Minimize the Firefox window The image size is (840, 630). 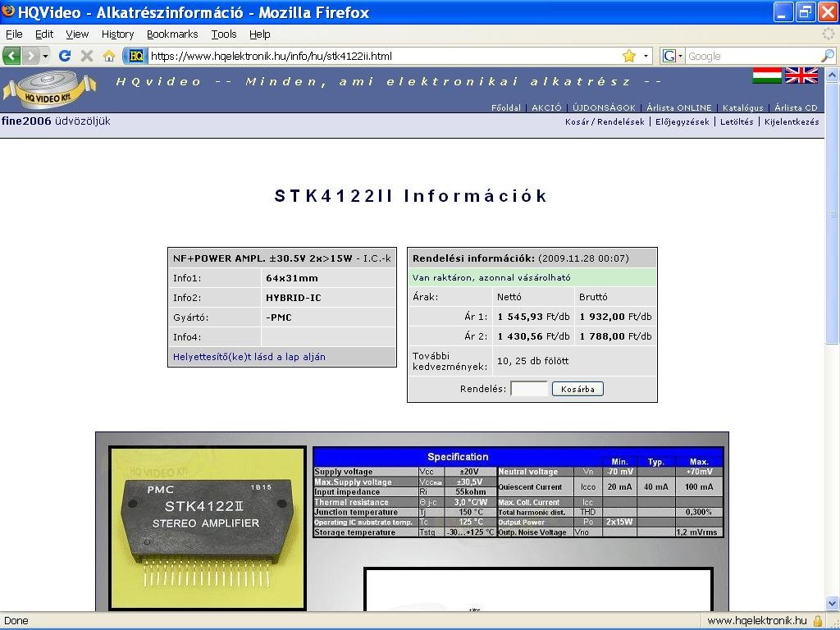782,11
